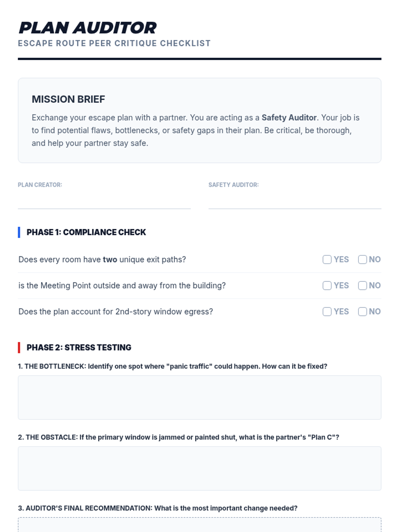
Task: Tick YES for Meeting Point outside building
Action: coord(327,285)
